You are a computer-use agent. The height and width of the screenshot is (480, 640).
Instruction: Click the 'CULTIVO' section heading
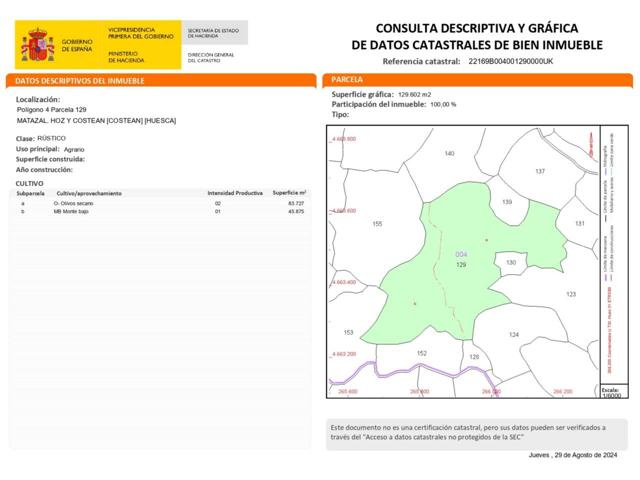click(29, 184)
